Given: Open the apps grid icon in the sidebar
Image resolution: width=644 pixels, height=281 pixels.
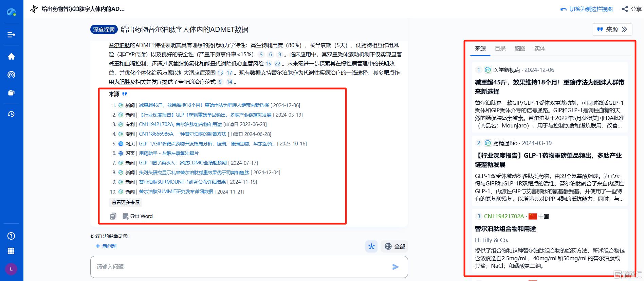Looking at the screenshot, I should 11,251.
